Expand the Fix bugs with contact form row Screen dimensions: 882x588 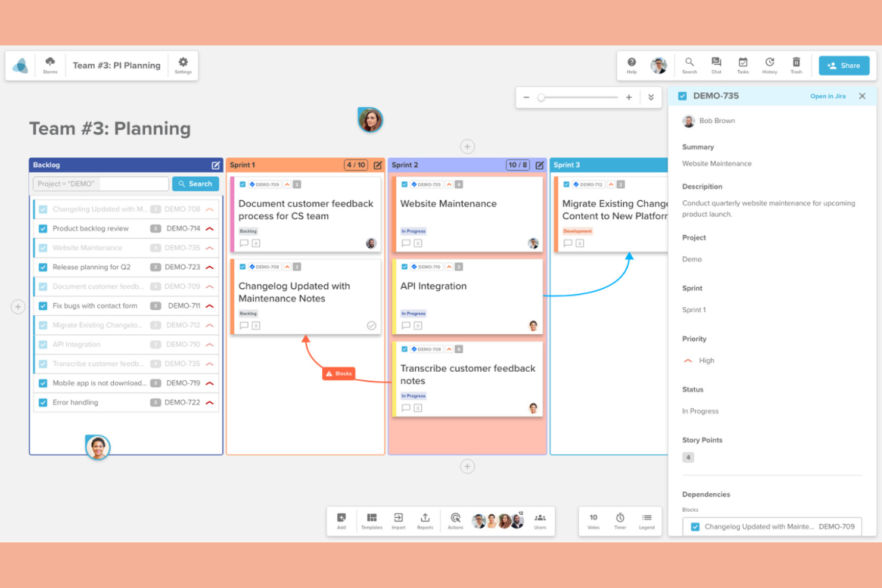tap(210, 306)
